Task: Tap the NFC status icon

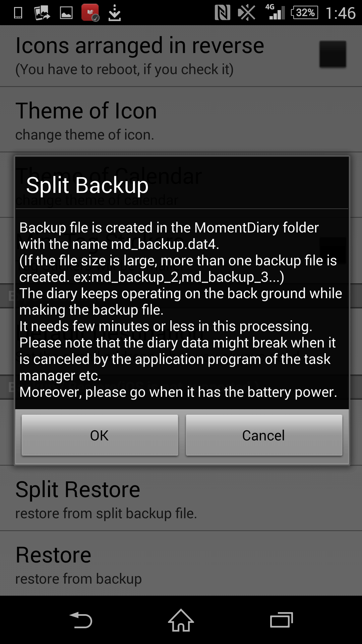Action: point(222,13)
